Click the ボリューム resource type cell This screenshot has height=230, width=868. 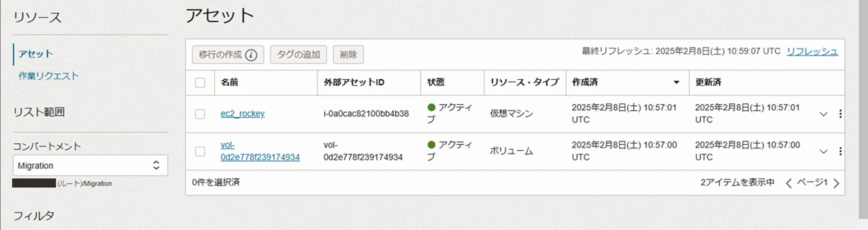point(511,151)
